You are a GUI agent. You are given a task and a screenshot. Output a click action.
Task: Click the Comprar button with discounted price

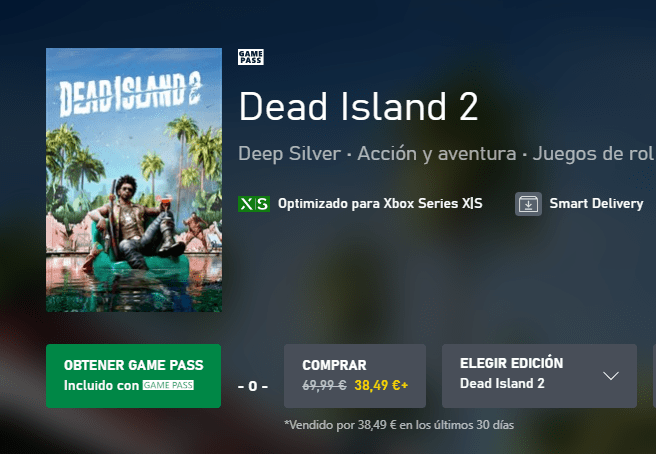(x=355, y=376)
